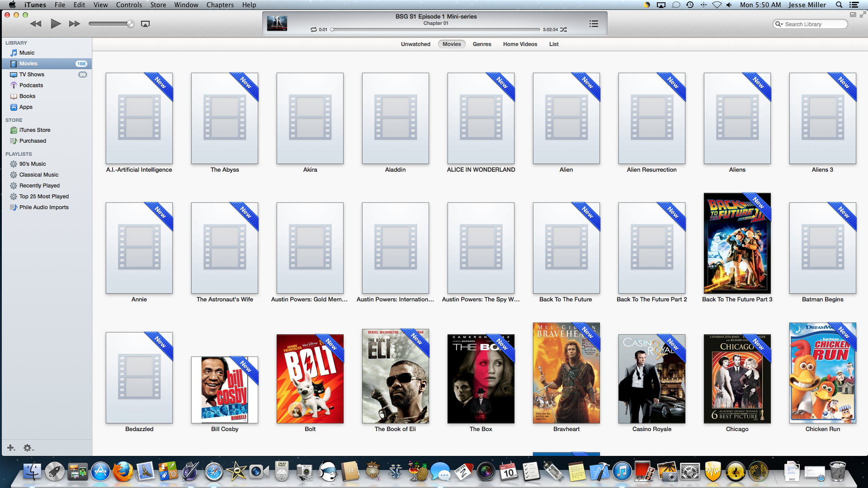
Task: Click the rewind previous button
Action: point(36,23)
